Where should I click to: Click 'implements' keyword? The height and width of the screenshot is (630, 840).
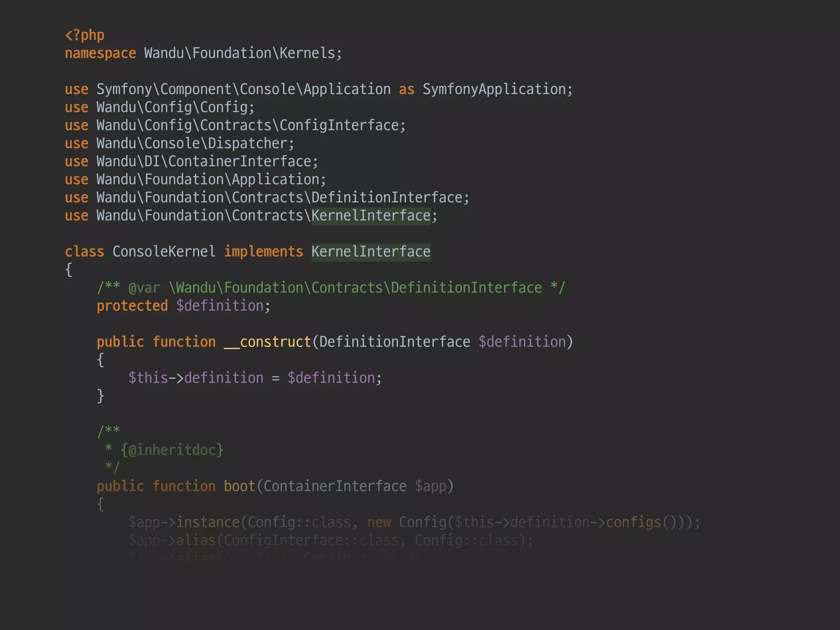click(x=263, y=252)
